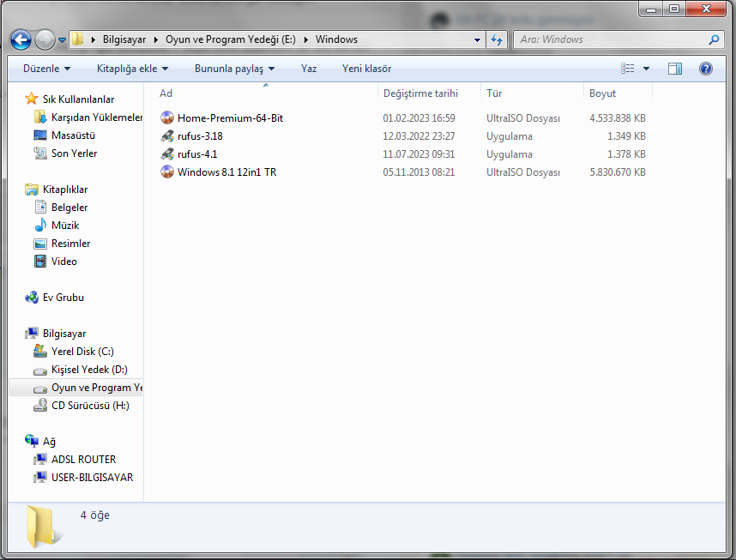Click the Ağ network icon
The height and width of the screenshot is (560, 736).
(32, 441)
